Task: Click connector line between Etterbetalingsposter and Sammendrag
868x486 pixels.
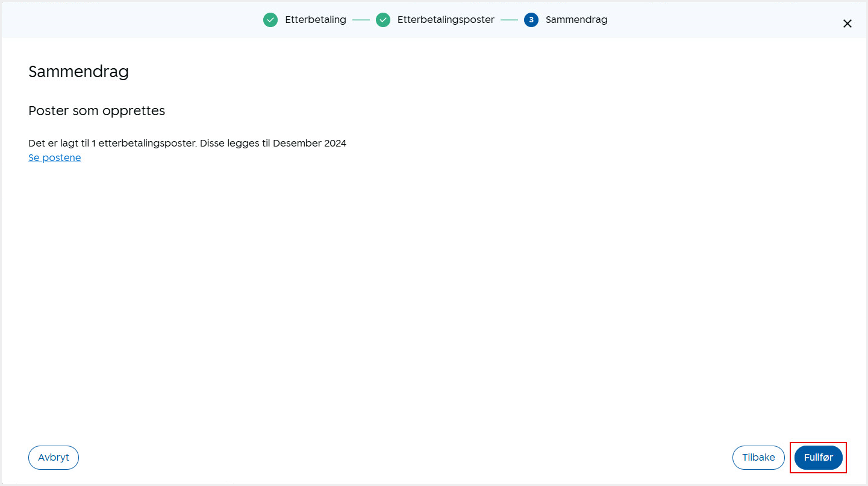Action: coord(509,20)
